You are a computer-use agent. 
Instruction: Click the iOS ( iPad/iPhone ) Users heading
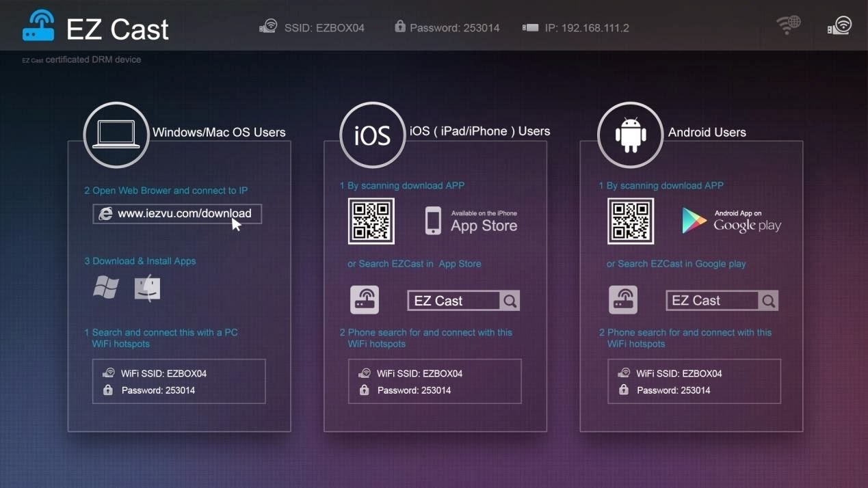coord(479,131)
